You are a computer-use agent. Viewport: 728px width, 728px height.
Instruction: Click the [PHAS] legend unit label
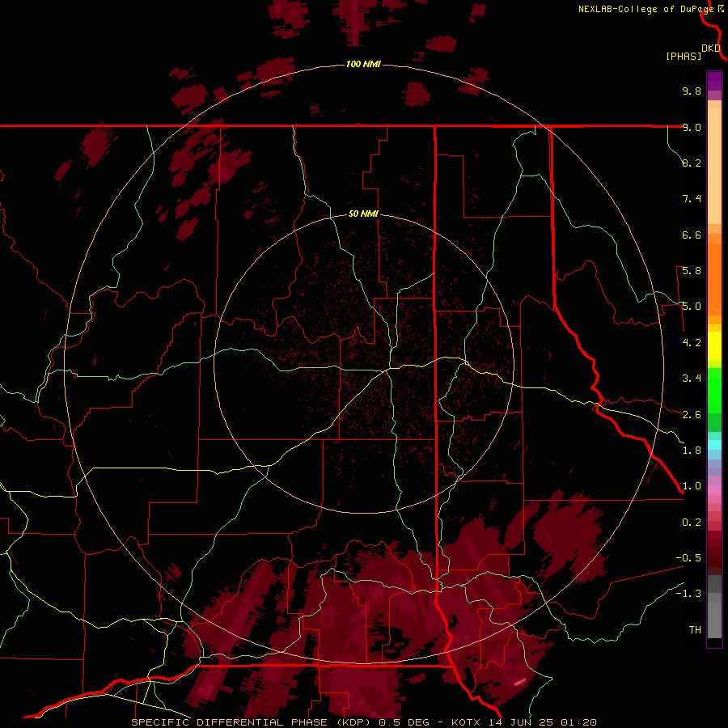pos(684,56)
